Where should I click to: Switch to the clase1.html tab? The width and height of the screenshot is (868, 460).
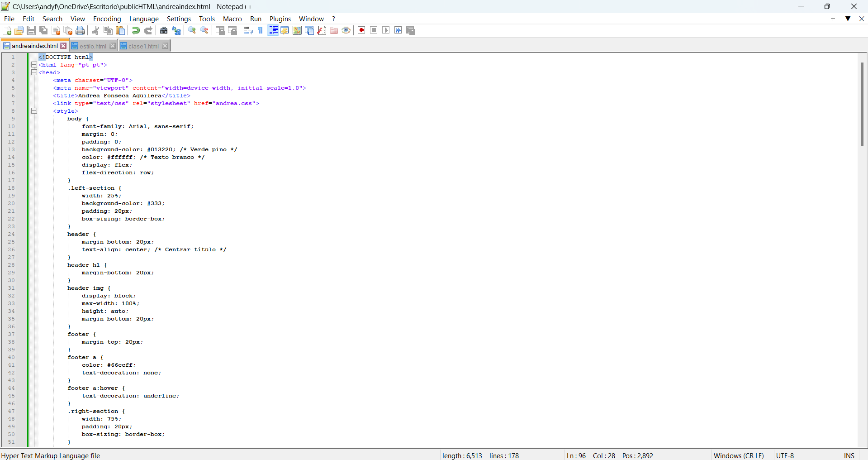click(x=143, y=46)
